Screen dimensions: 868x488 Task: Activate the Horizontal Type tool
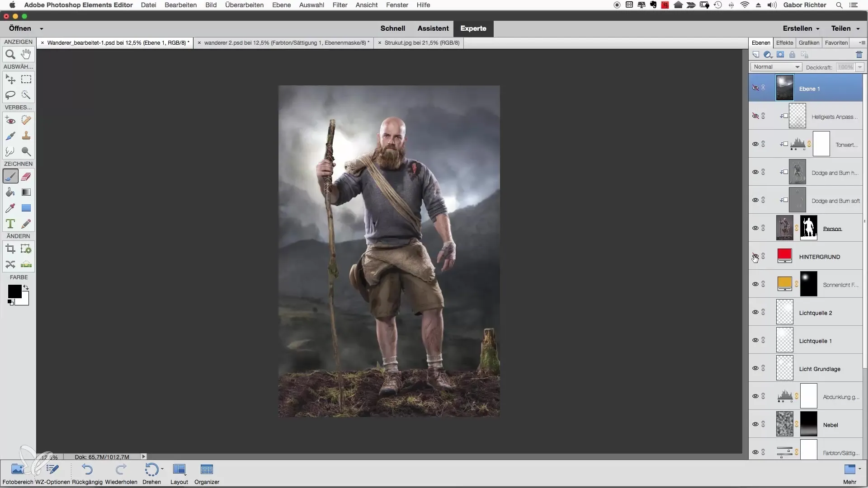point(10,224)
